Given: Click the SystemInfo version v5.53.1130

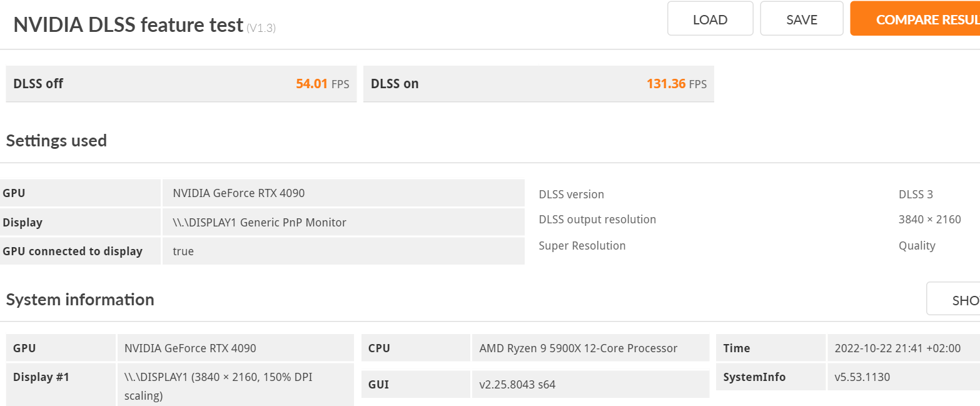Looking at the screenshot, I should [863, 377].
